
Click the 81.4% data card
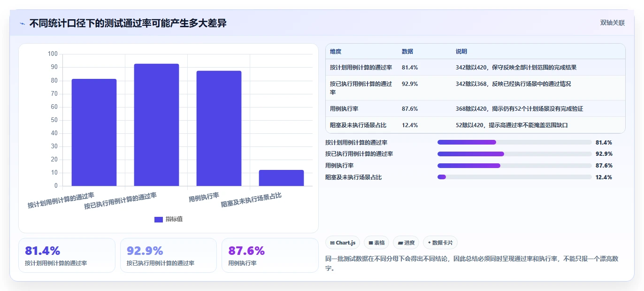(x=67, y=255)
